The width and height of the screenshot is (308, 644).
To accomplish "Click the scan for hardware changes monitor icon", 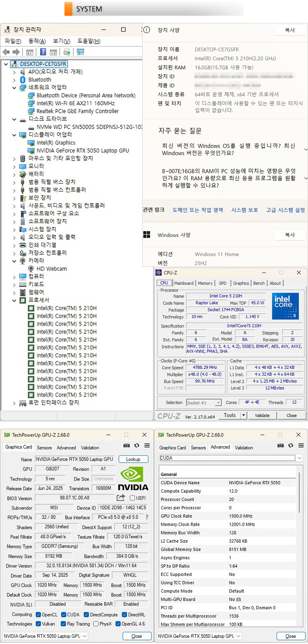I will point(81,52).
